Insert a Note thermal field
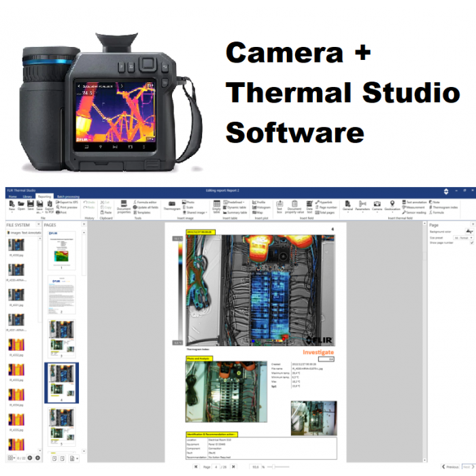Viewport: 476px width, 476px height. tap(434, 202)
